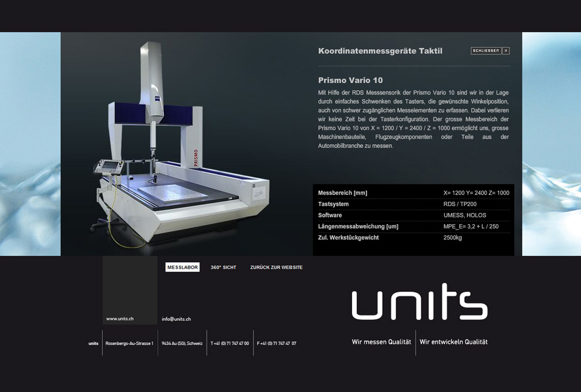Click the info@units.ch email link

pos(177,319)
